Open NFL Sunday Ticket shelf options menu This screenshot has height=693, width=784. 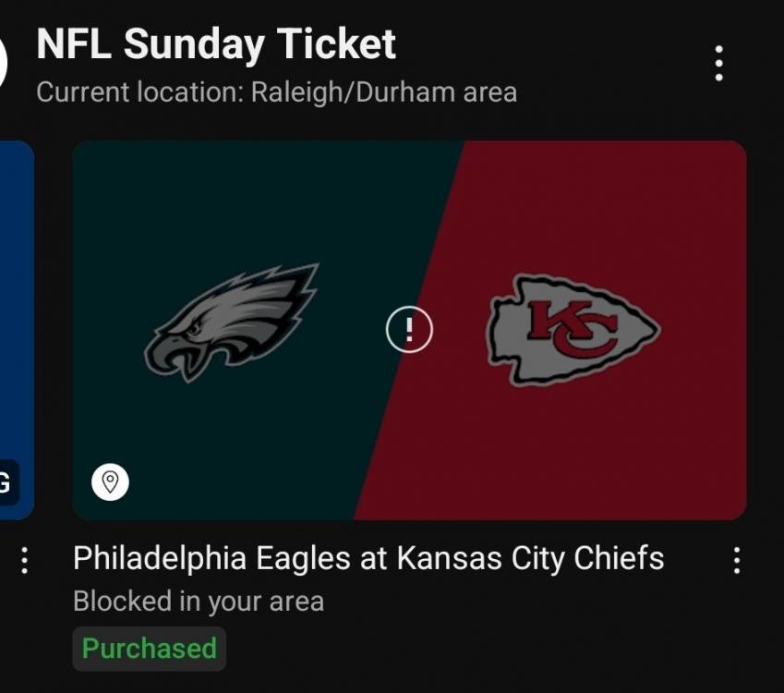tap(718, 64)
